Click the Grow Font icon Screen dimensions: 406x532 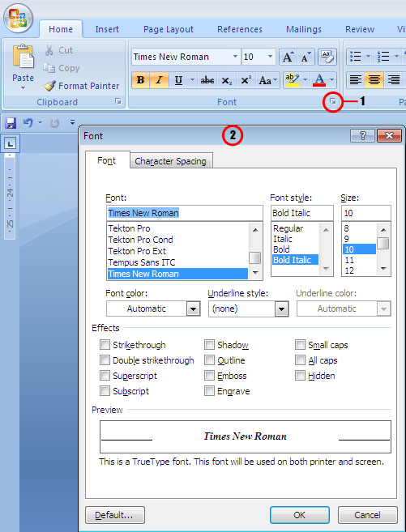click(x=288, y=57)
